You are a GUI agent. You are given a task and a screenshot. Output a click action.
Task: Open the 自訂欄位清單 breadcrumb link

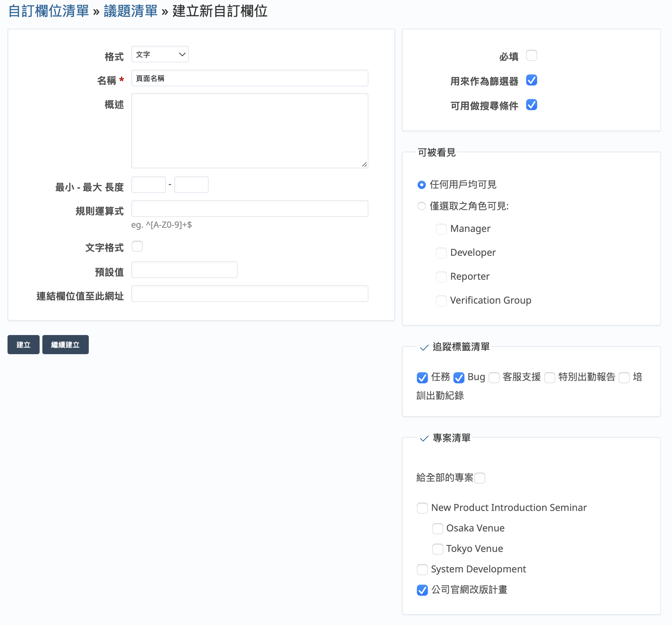(48, 11)
